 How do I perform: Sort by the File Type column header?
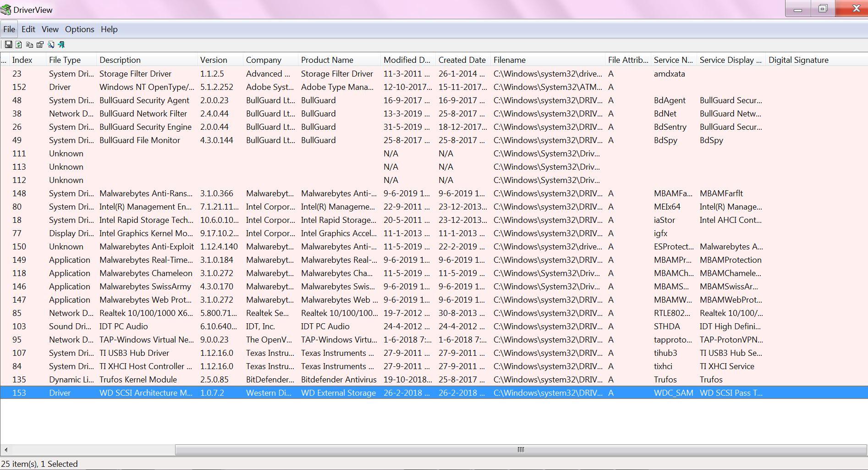(71, 60)
